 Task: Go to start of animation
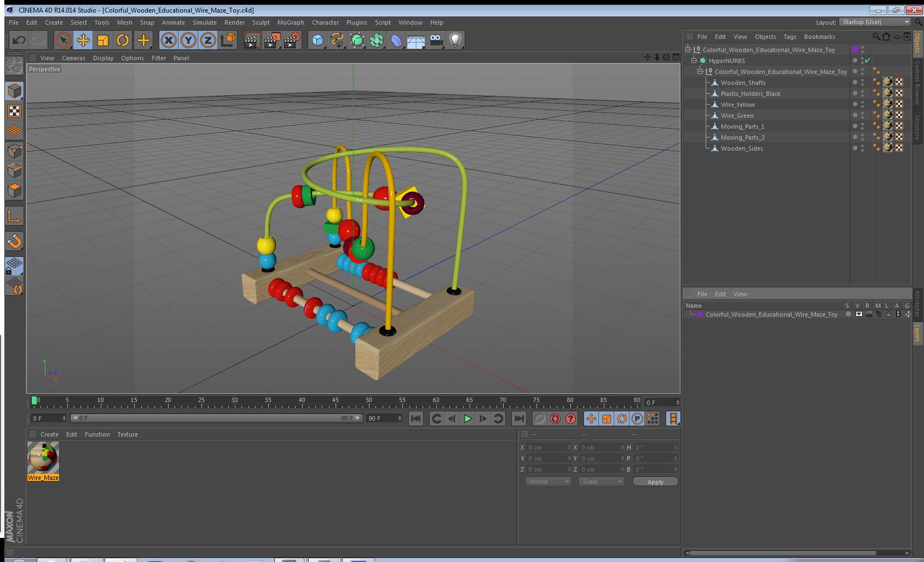(x=416, y=418)
